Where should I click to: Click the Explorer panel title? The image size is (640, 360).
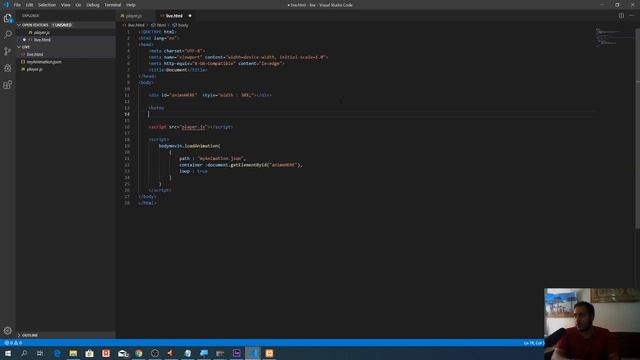[x=31, y=16]
